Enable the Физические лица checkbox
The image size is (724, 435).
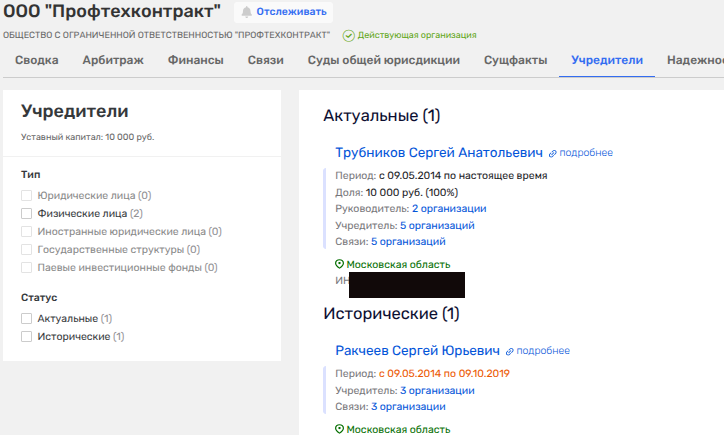[27, 213]
